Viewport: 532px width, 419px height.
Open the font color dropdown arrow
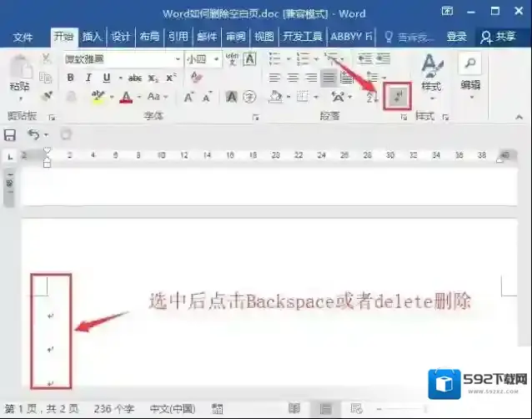click(139, 97)
